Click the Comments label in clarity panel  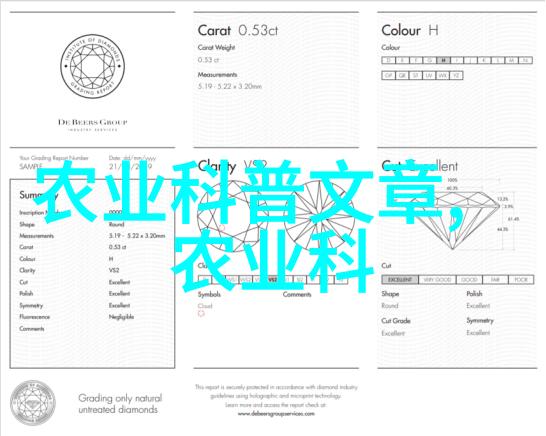[x=297, y=294]
